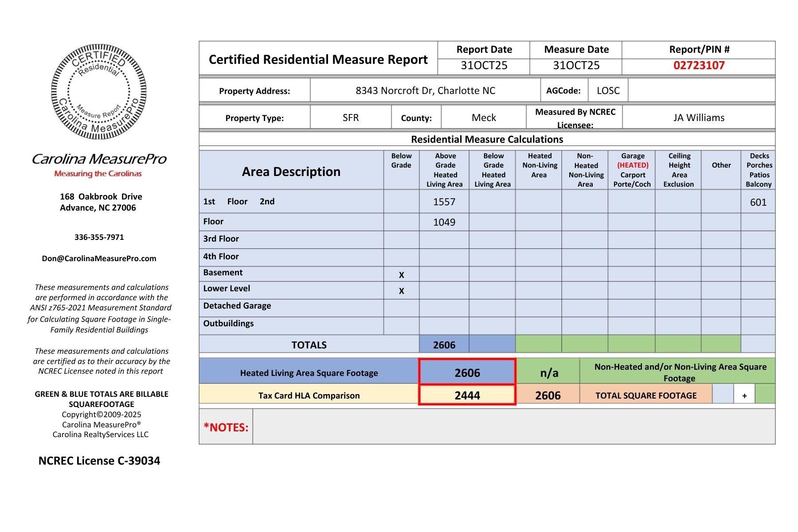
Task: Select the red Report/PIN number 02723107
Action: 699,66
